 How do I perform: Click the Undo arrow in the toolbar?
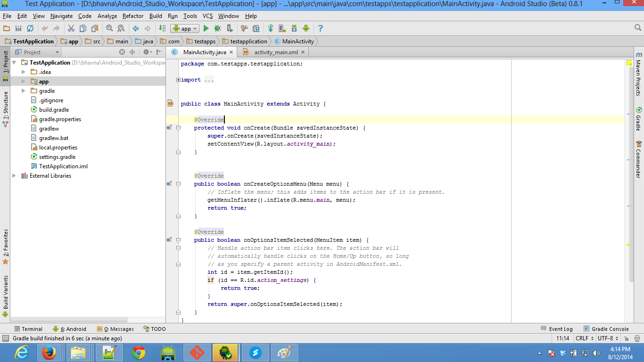pyautogui.click(x=45, y=29)
